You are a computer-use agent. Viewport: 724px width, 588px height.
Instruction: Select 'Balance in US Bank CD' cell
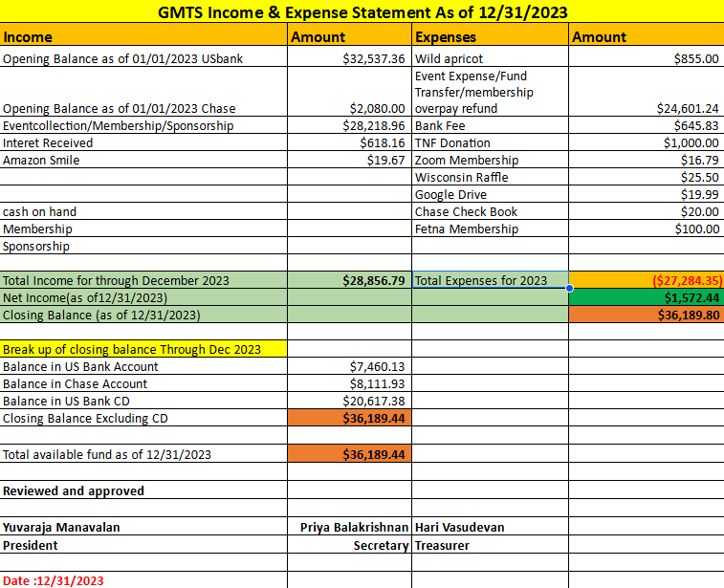(x=143, y=401)
